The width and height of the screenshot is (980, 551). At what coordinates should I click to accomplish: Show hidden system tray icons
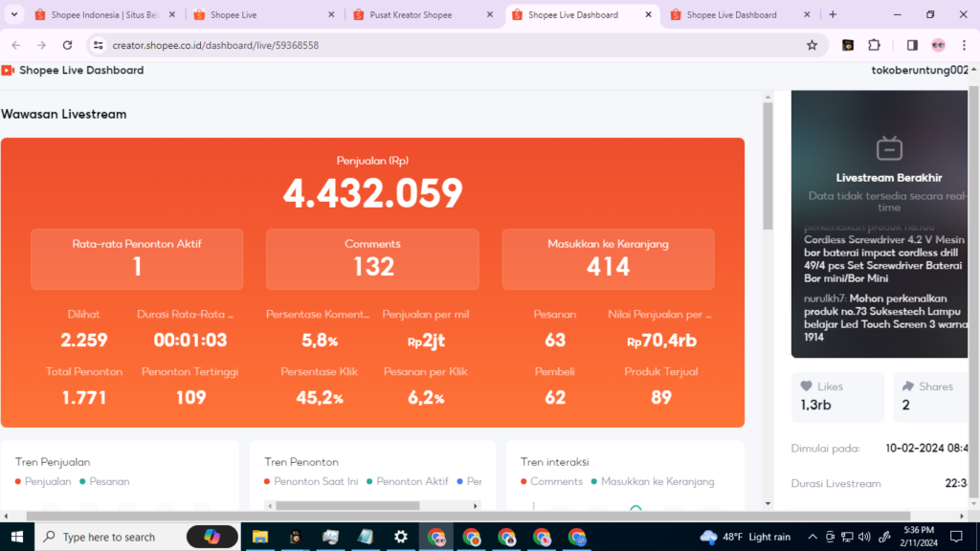pyautogui.click(x=813, y=537)
